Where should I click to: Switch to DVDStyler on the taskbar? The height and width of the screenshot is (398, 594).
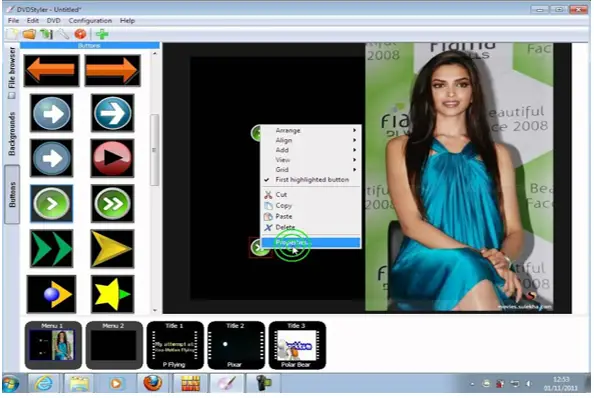point(226,383)
